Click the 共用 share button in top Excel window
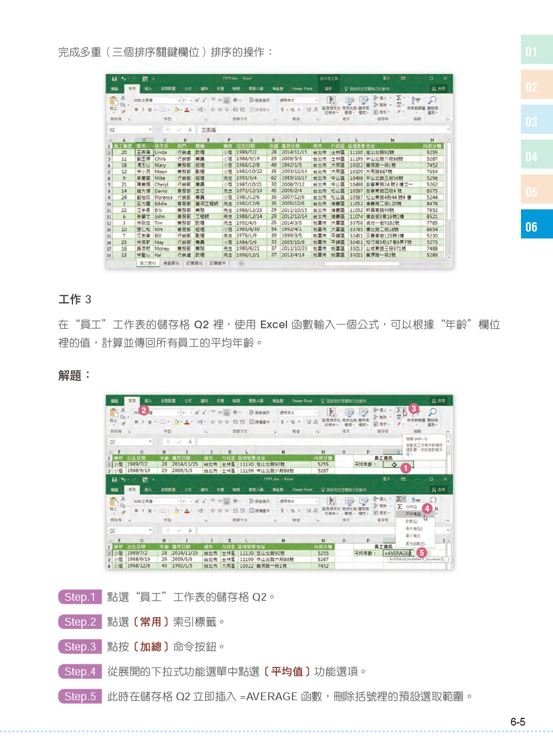Viewport: 553px width, 756px height. tap(439, 88)
